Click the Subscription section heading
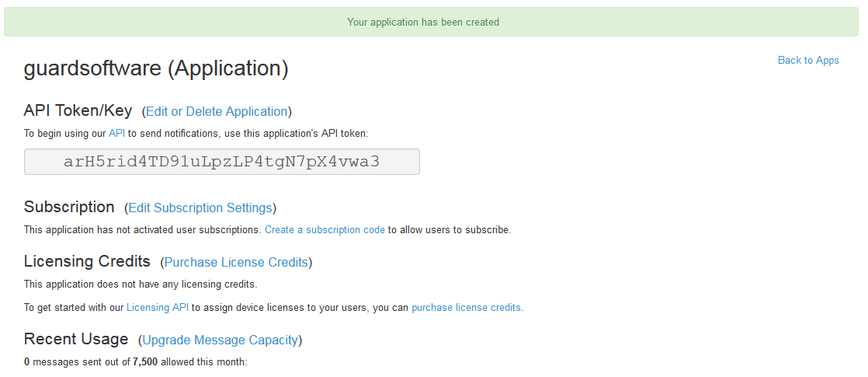 click(69, 207)
